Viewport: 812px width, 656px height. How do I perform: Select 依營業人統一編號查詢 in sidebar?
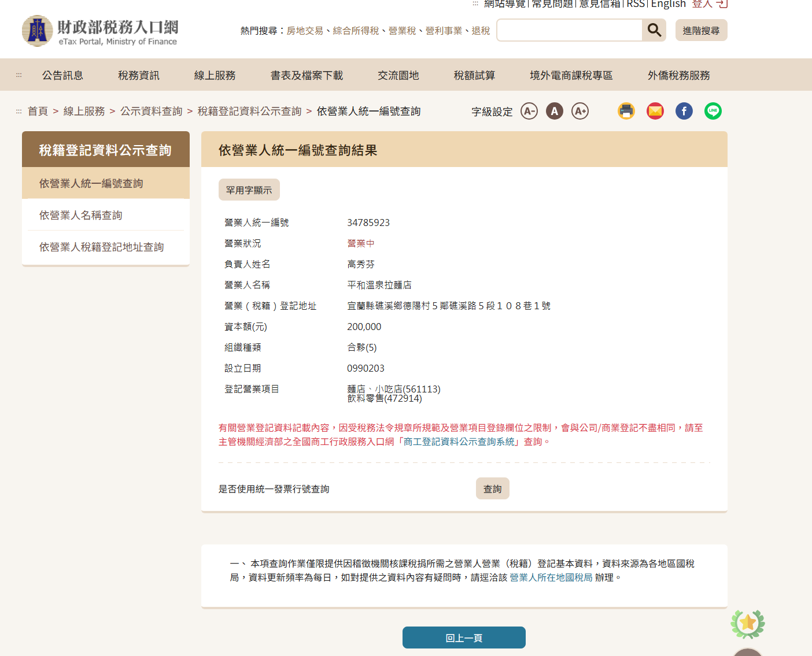(x=106, y=183)
